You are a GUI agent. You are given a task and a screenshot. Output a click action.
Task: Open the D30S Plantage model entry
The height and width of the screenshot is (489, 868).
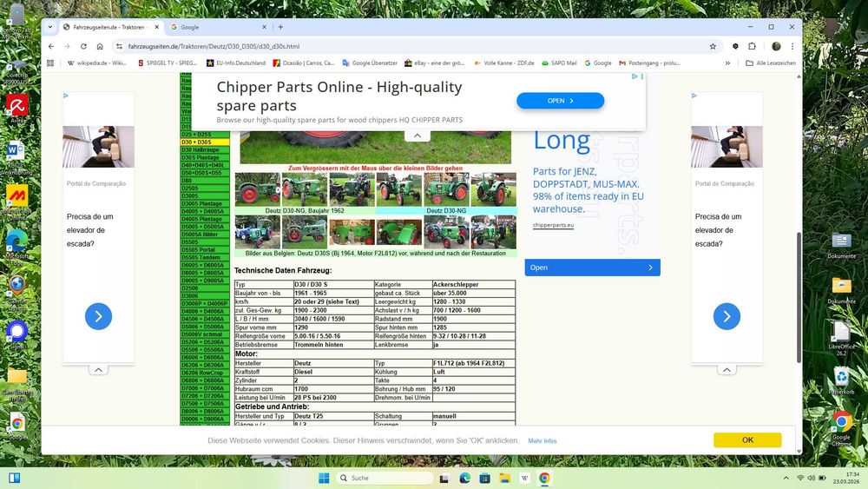point(205,158)
